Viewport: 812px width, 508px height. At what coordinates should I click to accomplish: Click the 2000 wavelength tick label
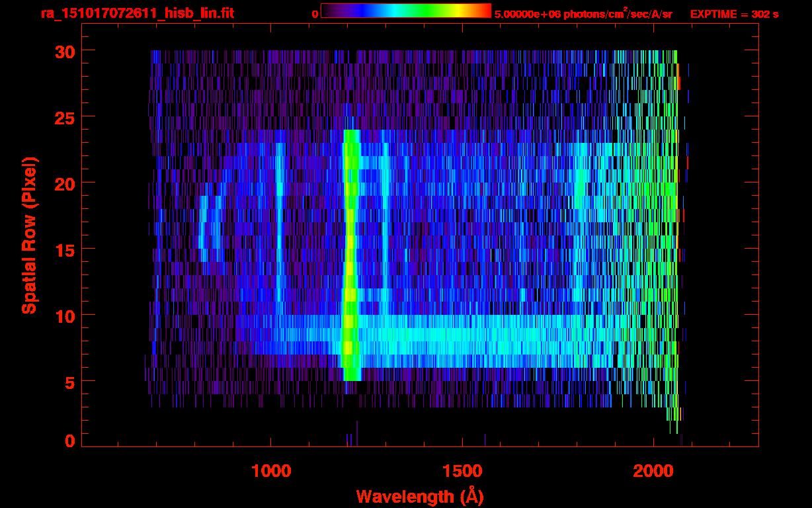pyautogui.click(x=653, y=471)
